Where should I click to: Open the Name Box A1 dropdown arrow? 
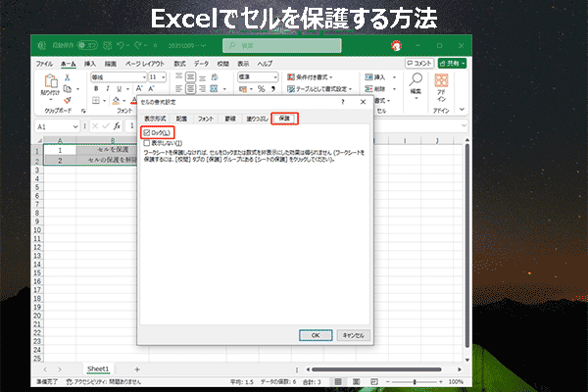(x=75, y=126)
